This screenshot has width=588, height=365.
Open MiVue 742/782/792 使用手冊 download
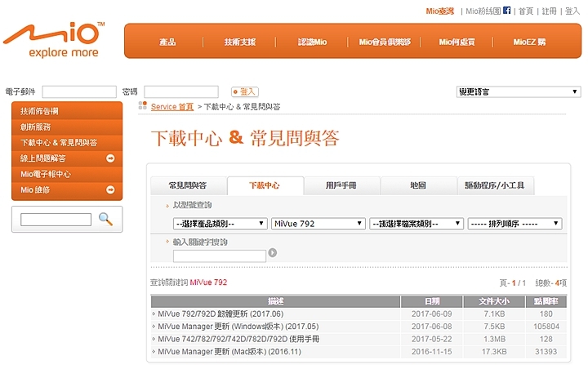tap(238, 339)
